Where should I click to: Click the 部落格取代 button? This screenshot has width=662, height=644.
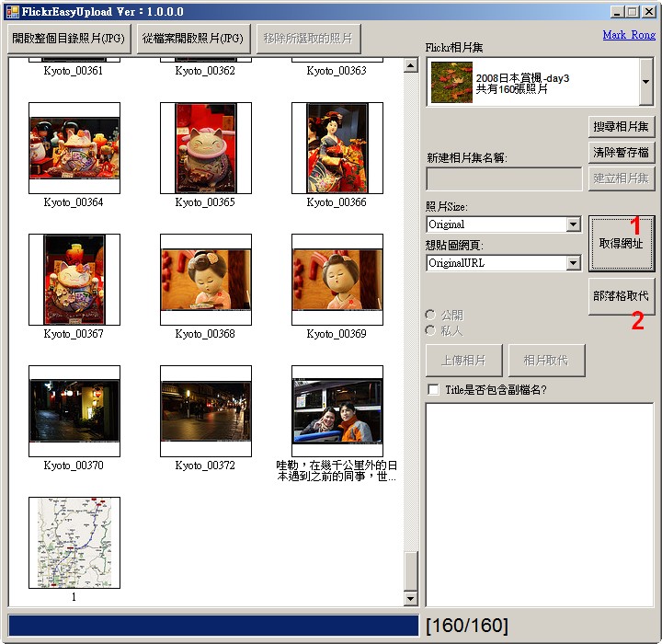tap(622, 296)
